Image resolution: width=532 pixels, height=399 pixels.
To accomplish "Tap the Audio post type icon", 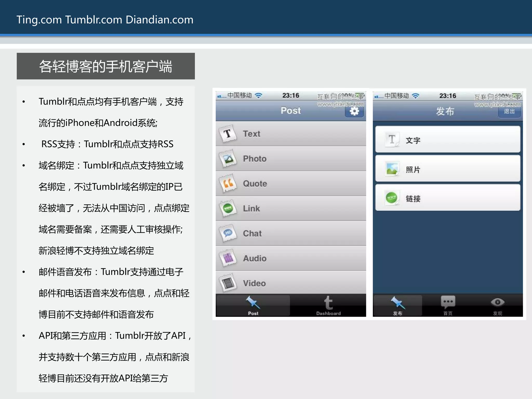I will [x=228, y=258].
